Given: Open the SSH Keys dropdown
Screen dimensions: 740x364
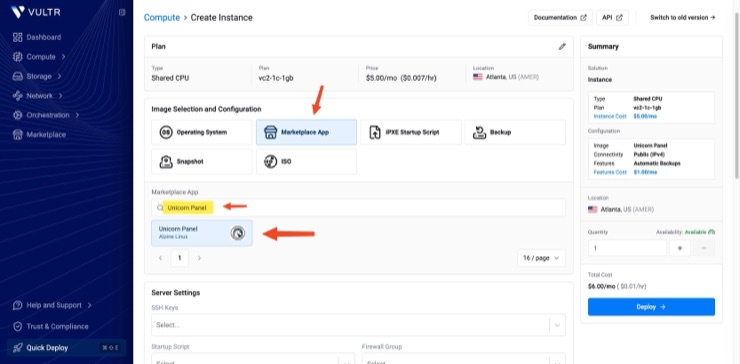Looking at the screenshot, I should point(358,325).
